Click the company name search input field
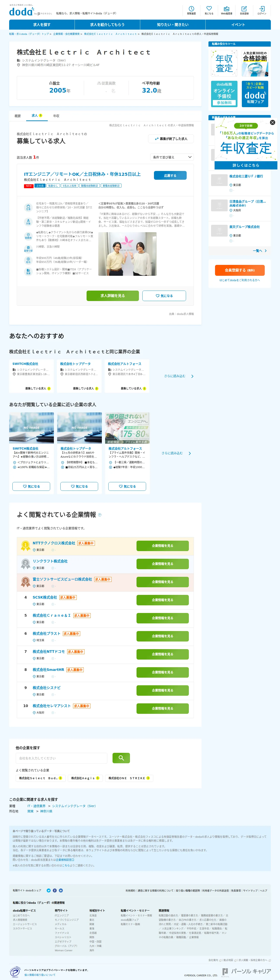The width and height of the screenshot is (280, 980). 62,758
